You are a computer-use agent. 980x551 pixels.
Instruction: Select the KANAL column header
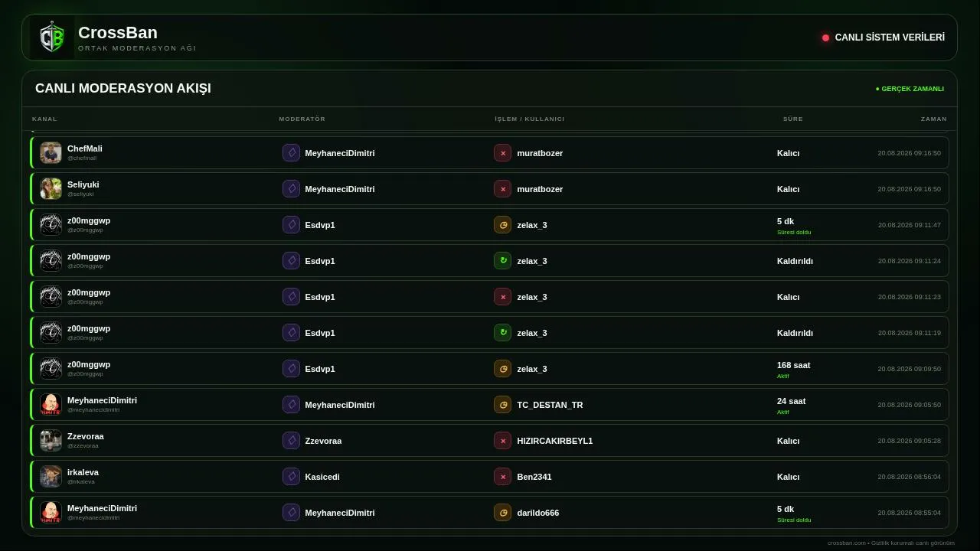tap(44, 119)
